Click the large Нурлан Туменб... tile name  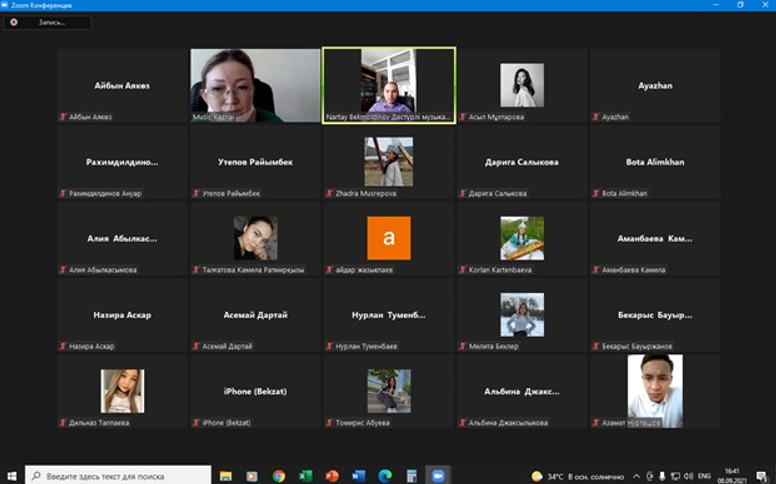388,315
